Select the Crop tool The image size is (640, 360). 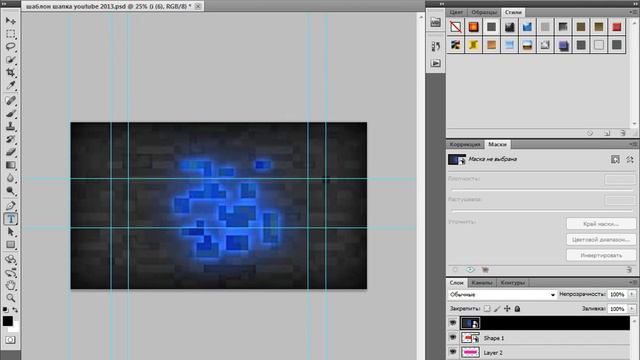11,73
